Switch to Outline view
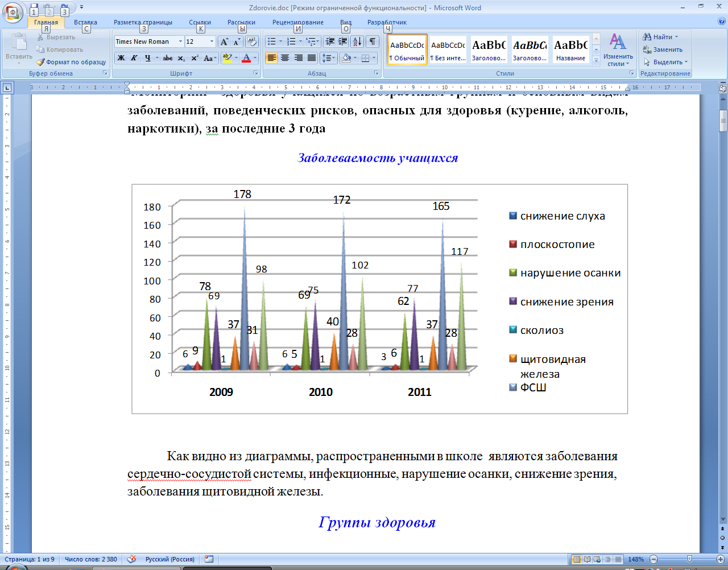This screenshot has width=728, height=570. 607,559
